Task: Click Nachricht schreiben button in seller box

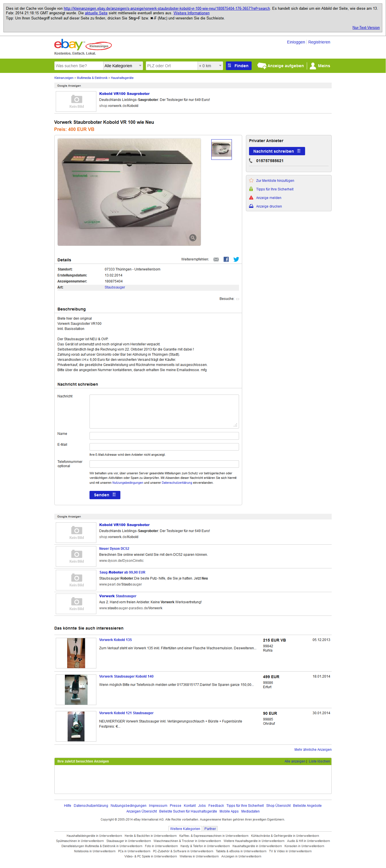Action: [x=277, y=151]
